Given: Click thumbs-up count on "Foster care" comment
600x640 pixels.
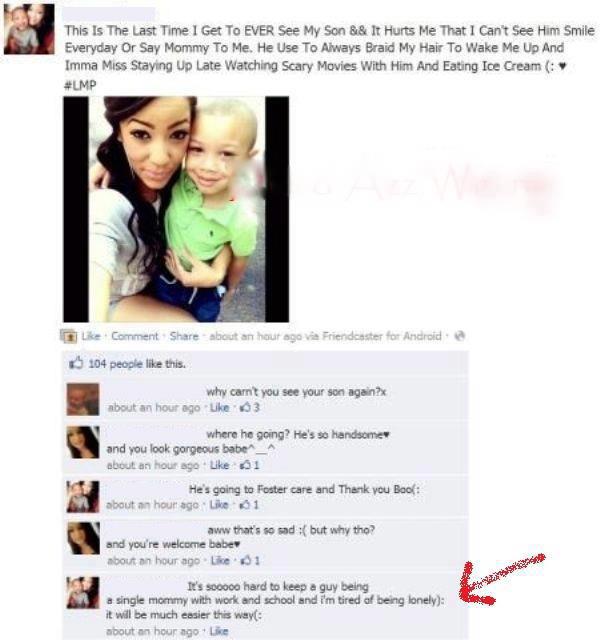Looking at the screenshot, I should pyautogui.click(x=249, y=504).
